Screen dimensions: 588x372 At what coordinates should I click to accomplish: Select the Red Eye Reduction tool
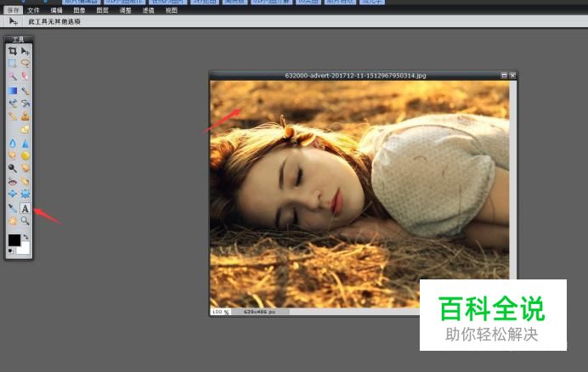(13, 182)
